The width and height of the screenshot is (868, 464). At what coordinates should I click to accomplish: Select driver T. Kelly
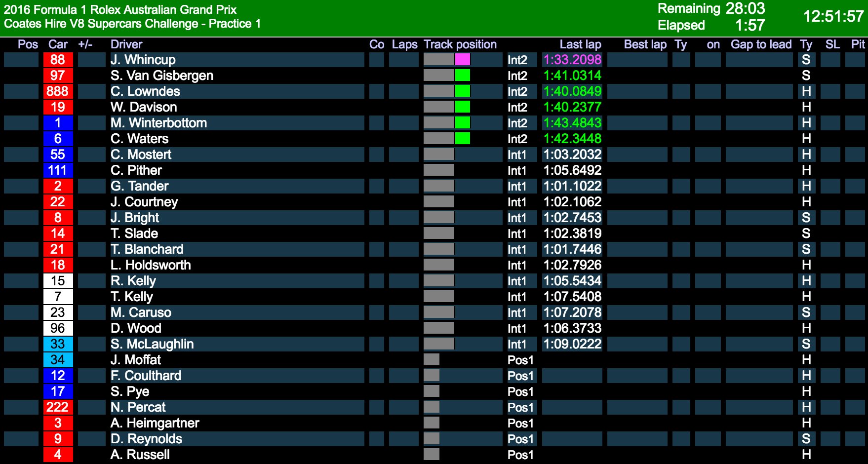point(132,297)
